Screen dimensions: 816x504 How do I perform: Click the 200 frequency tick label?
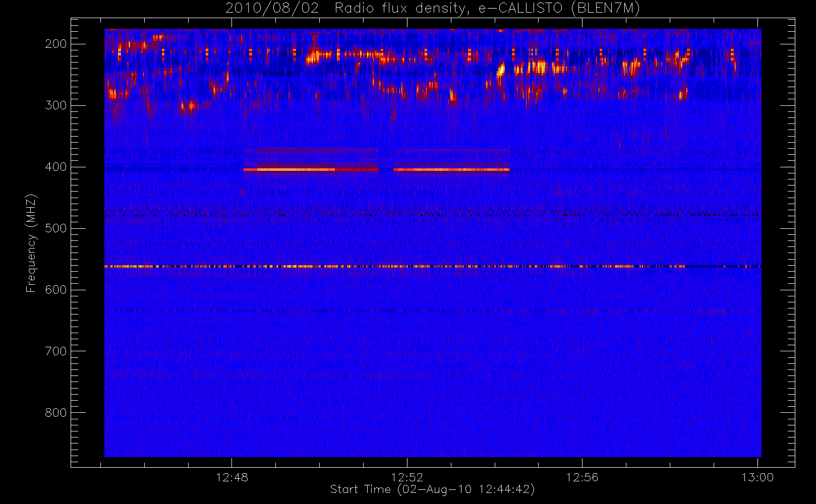(x=55, y=44)
